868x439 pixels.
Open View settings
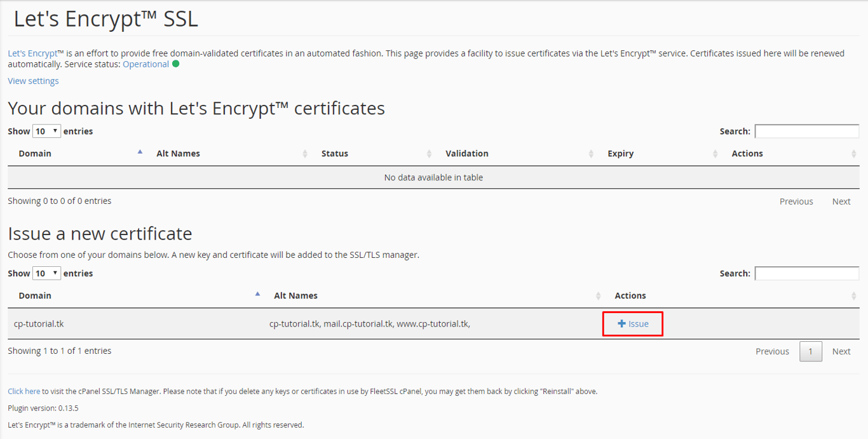[x=33, y=81]
